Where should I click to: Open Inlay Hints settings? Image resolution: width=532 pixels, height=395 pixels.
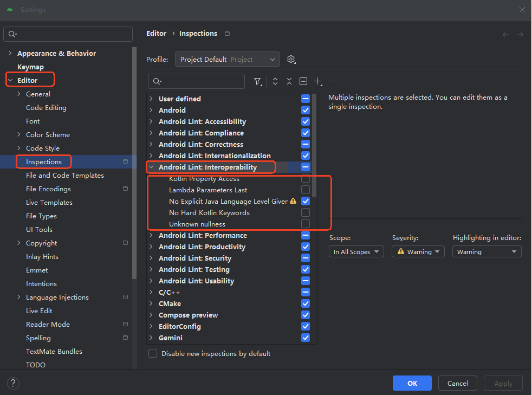click(42, 256)
